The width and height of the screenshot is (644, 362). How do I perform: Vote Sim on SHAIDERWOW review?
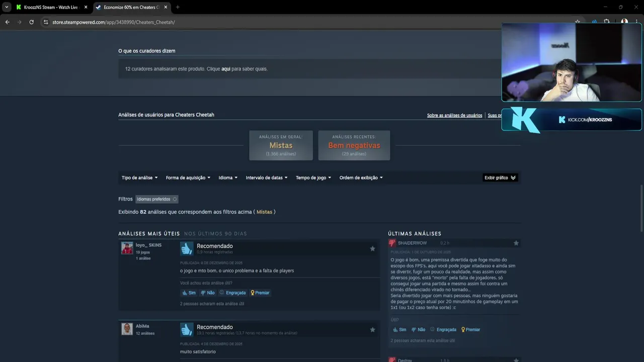click(399, 330)
